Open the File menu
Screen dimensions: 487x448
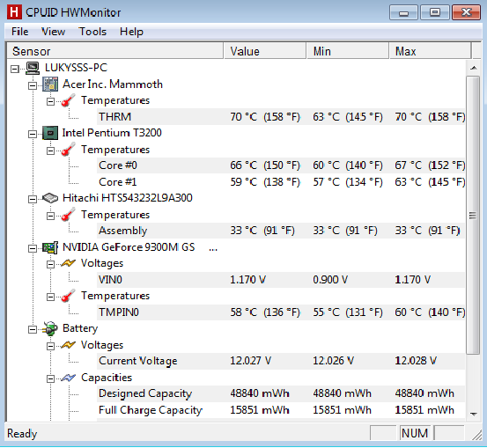(20, 32)
